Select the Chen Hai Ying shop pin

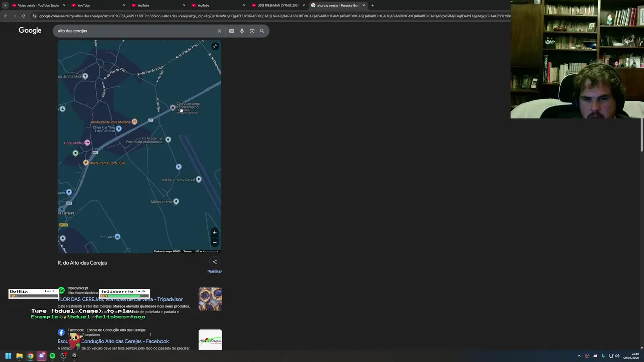pyautogui.click(x=119, y=129)
